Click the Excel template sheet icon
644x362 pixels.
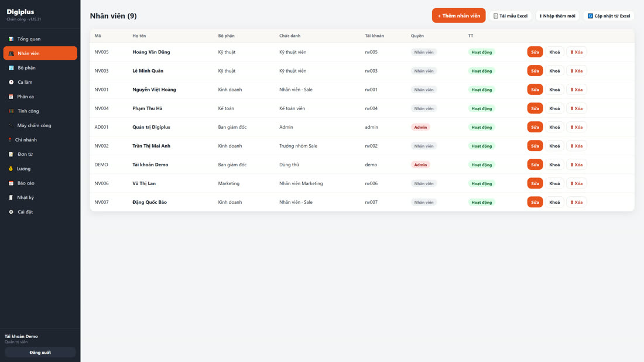pos(496,16)
